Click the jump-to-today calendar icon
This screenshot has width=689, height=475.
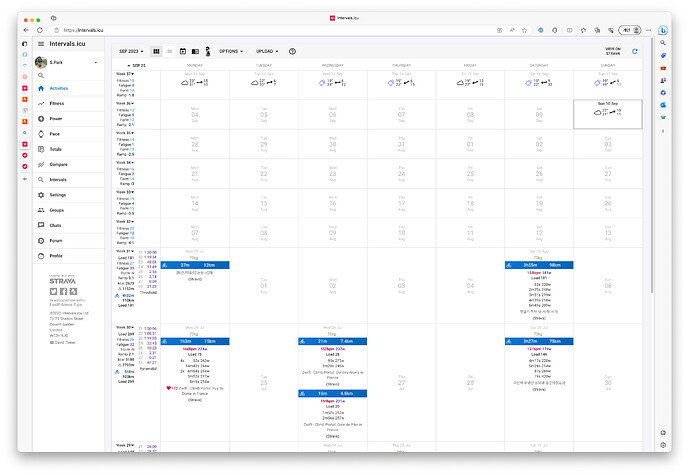pyautogui.click(x=182, y=50)
